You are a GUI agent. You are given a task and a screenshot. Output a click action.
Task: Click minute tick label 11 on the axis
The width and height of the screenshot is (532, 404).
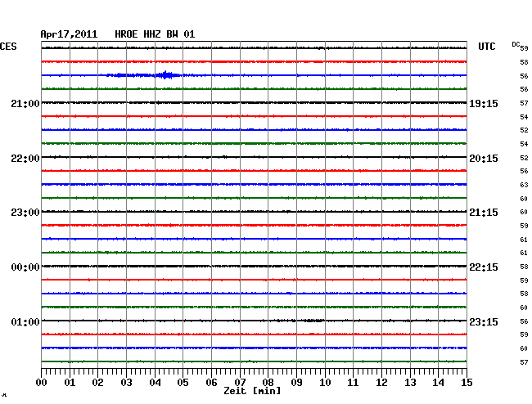click(x=353, y=383)
